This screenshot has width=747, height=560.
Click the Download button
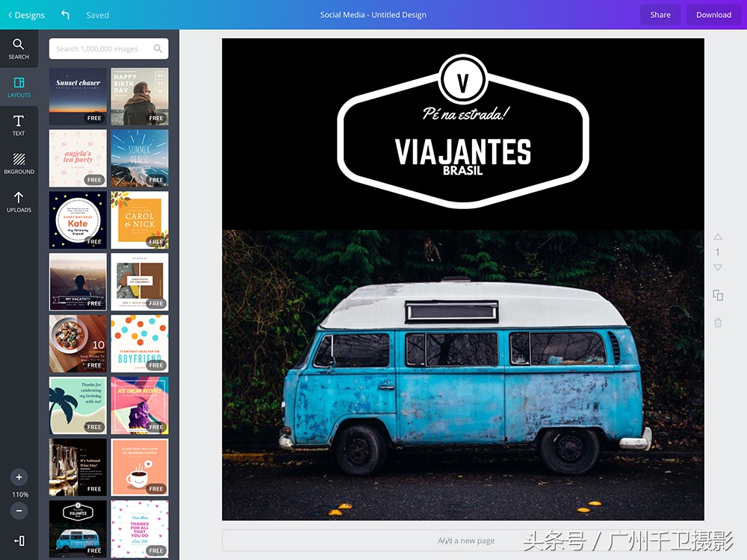coord(713,15)
